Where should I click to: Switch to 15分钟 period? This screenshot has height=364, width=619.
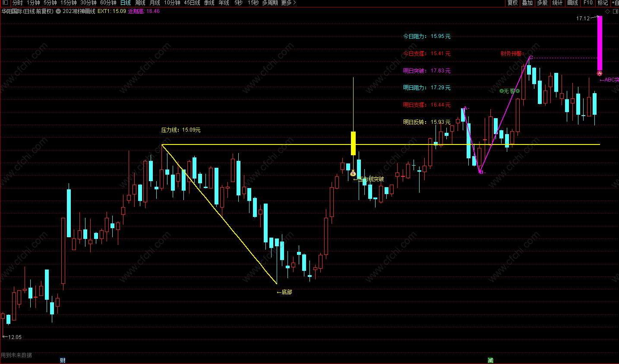[69, 3]
